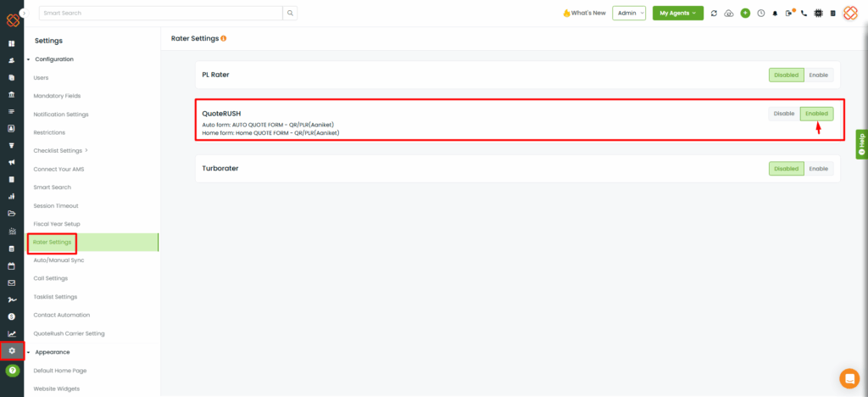The height and width of the screenshot is (397, 868).
Task: Open the Admin role dropdown
Action: click(629, 14)
